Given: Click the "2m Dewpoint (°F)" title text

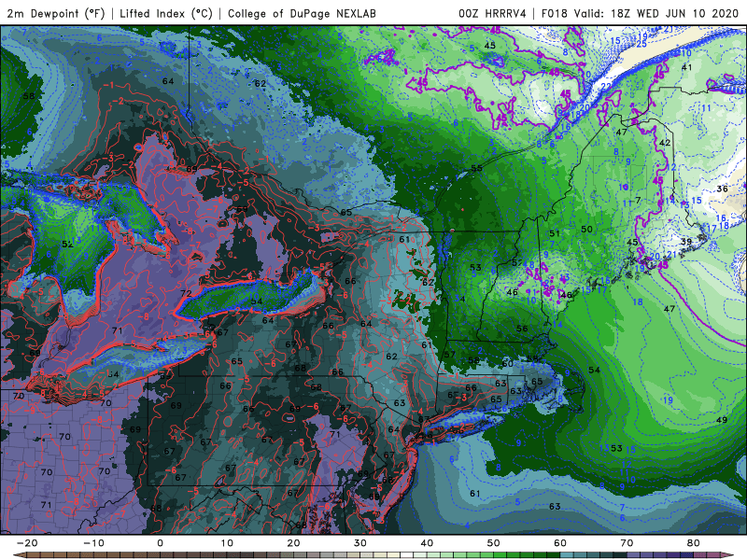Looking at the screenshot, I should coord(56,13).
